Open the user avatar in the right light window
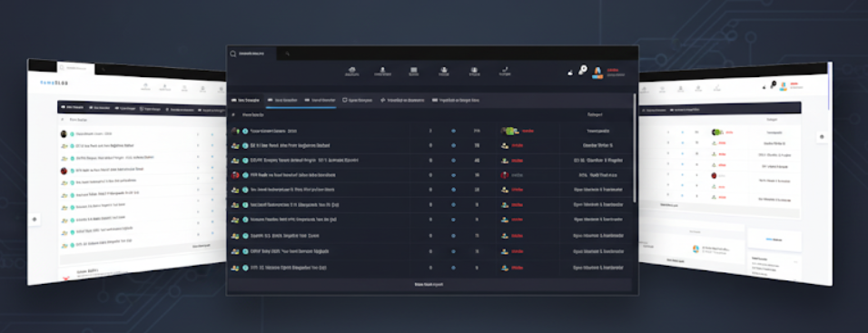This screenshot has height=333, width=868. point(784,85)
